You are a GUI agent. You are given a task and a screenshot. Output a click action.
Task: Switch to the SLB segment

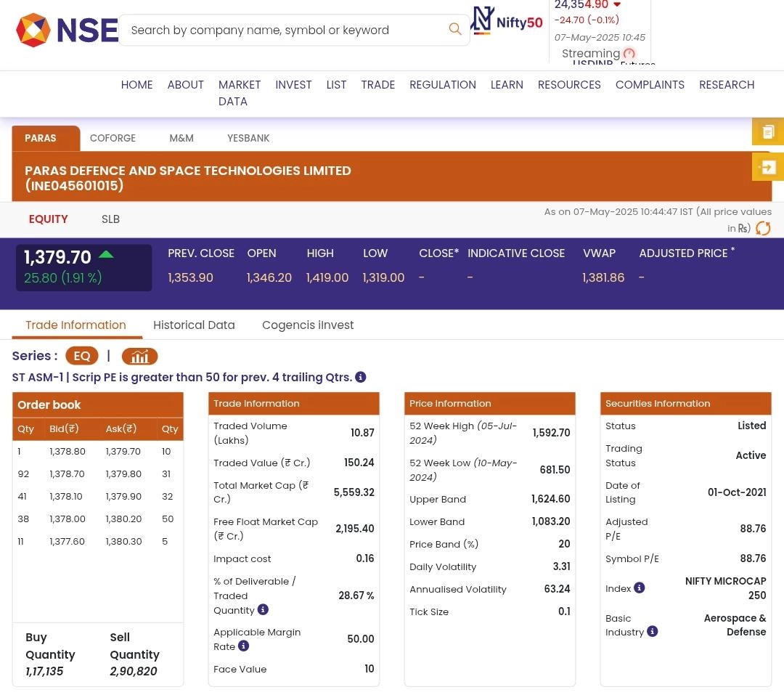[110, 219]
